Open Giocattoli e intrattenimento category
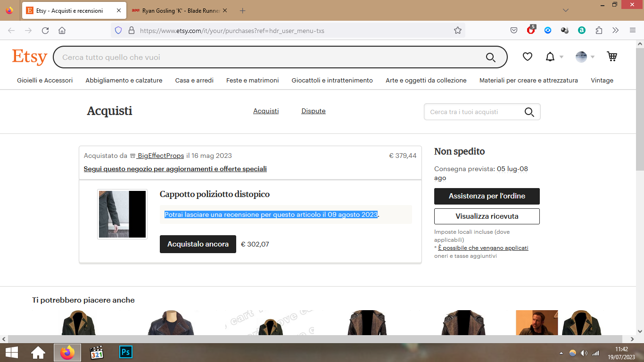The width and height of the screenshot is (644, 362). pos(332,81)
